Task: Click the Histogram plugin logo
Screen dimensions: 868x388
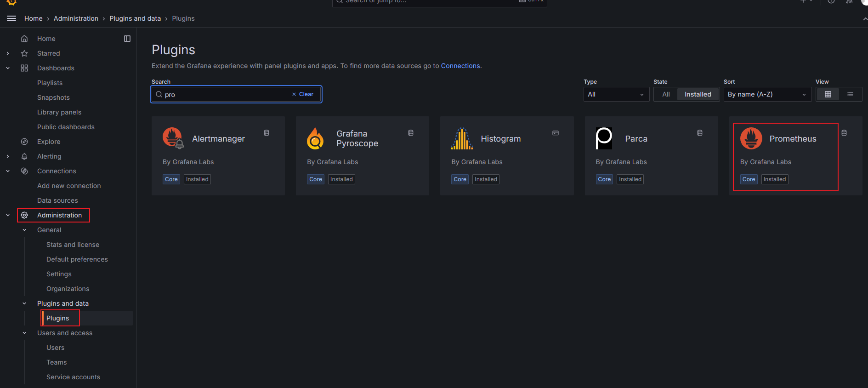Action: point(462,138)
